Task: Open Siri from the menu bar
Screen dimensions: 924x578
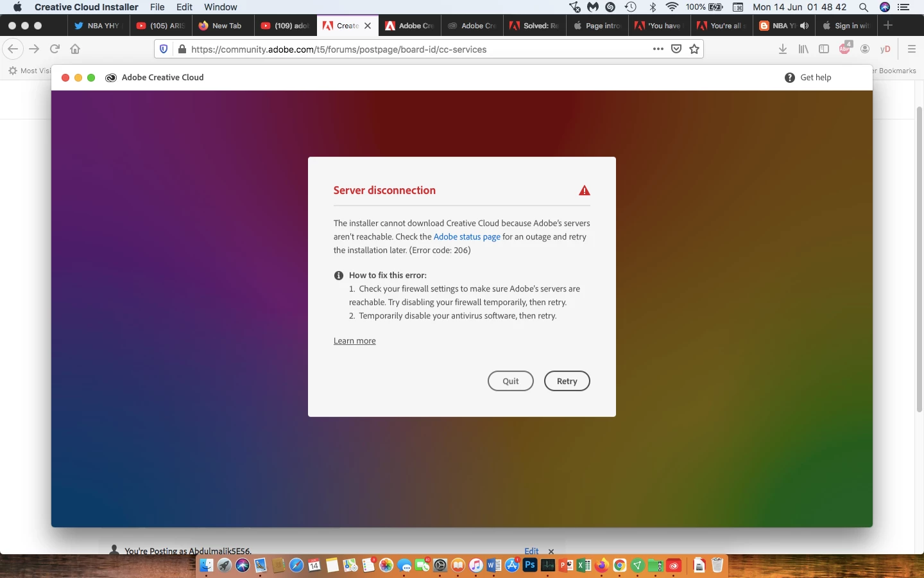Action: (885, 7)
